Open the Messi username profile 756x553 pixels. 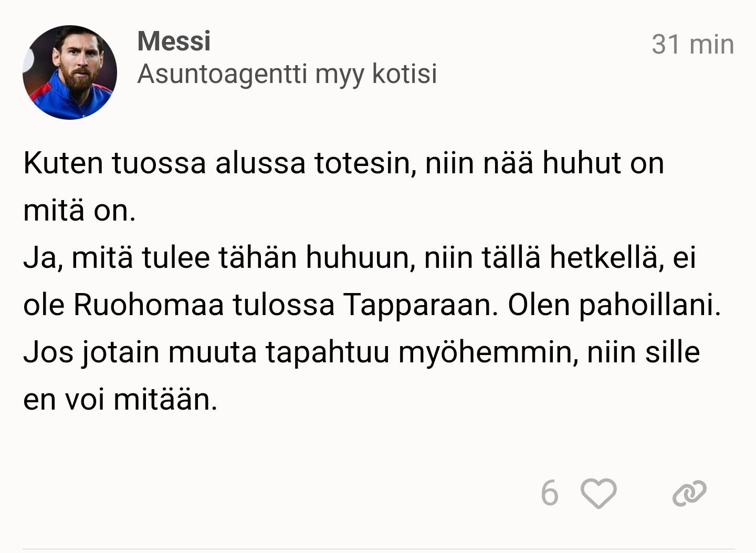(x=174, y=41)
